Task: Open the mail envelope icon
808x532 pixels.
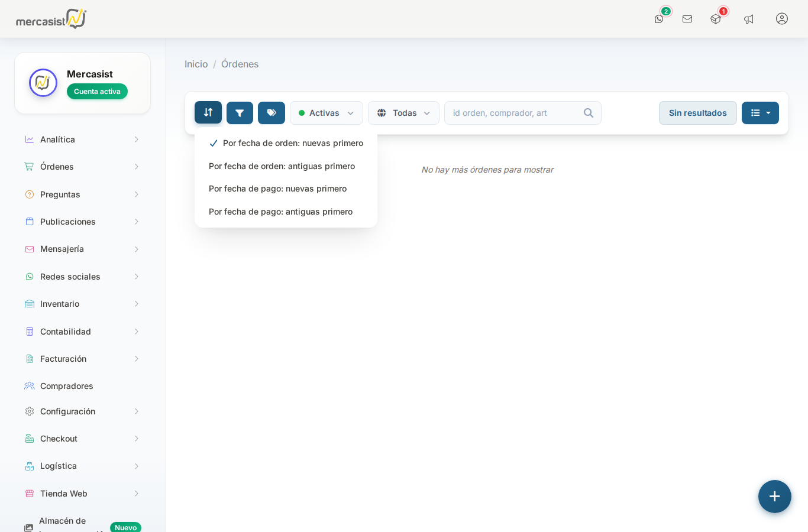Action: [x=687, y=19]
